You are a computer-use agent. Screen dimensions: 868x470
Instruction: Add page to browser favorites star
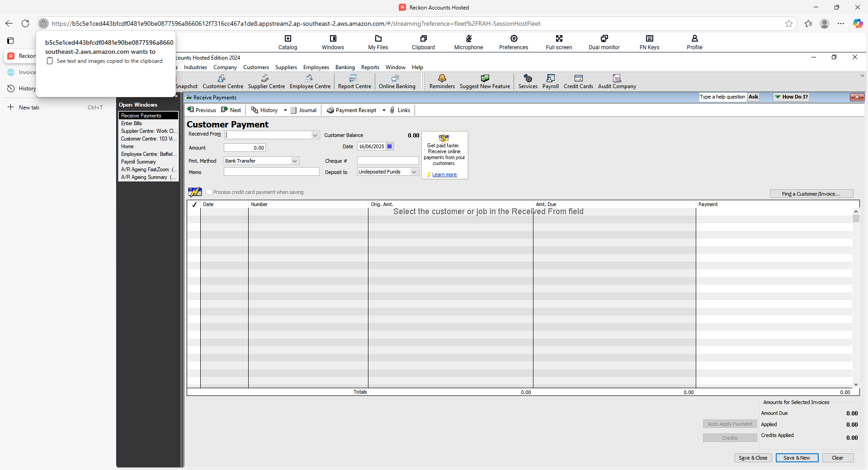(x=789, y=23)
